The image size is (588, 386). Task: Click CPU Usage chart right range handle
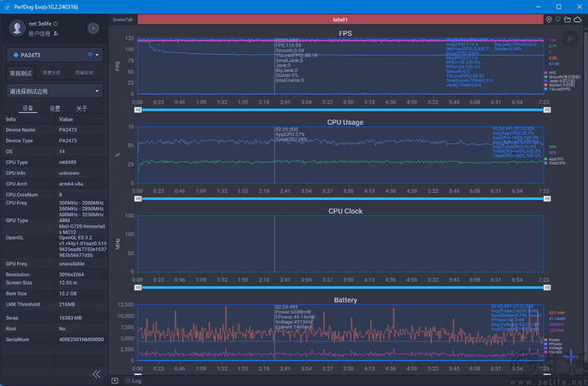pyautogui.click(x=547, y=198)
